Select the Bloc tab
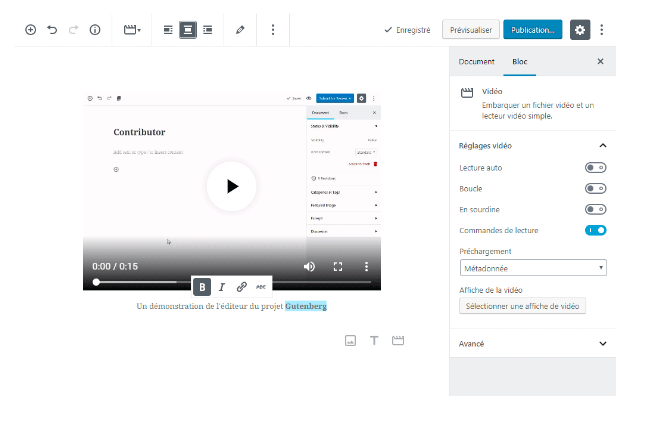 520,62
